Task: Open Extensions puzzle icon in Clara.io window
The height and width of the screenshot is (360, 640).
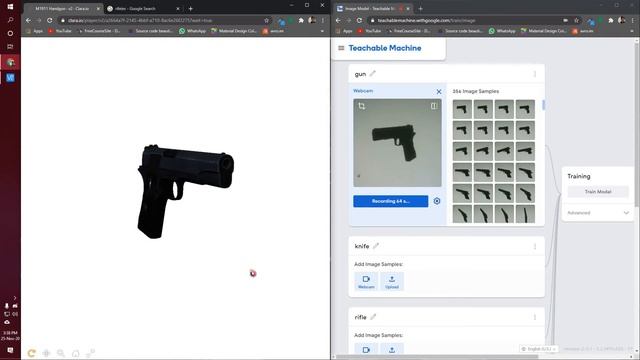Action: tap(301, 20)
